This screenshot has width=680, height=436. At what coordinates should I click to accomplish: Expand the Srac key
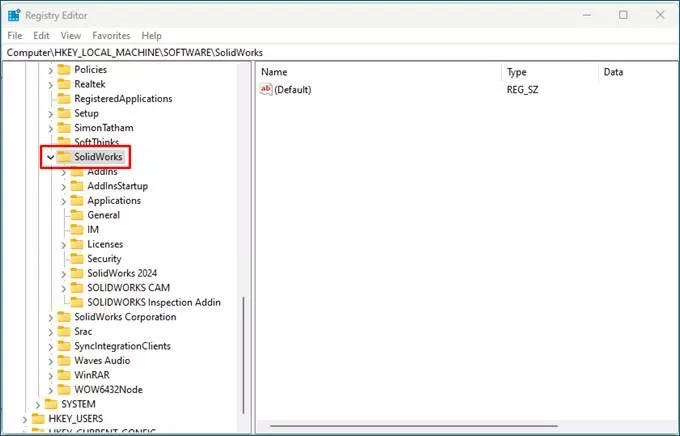pyautogui.click(x=51, y=332)
